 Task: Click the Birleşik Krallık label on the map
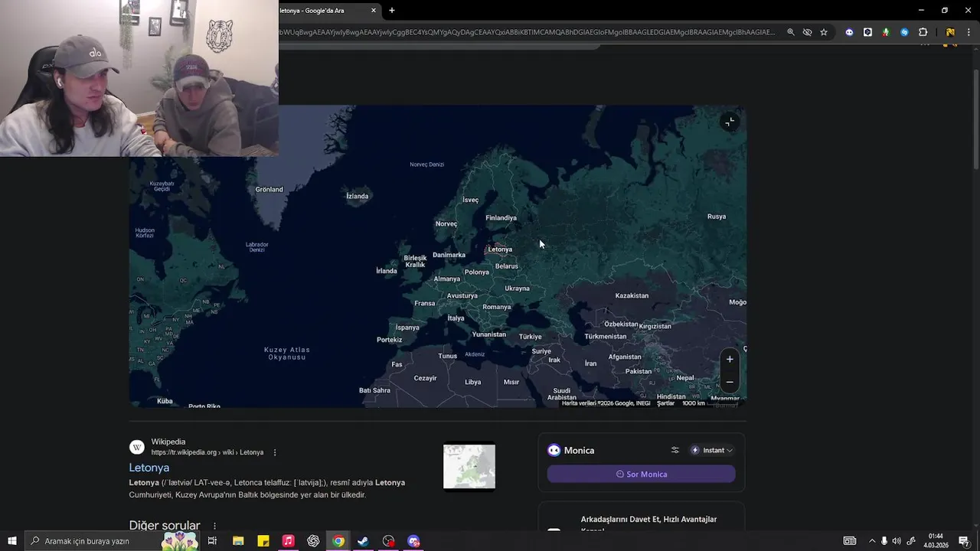pos(415,261)
